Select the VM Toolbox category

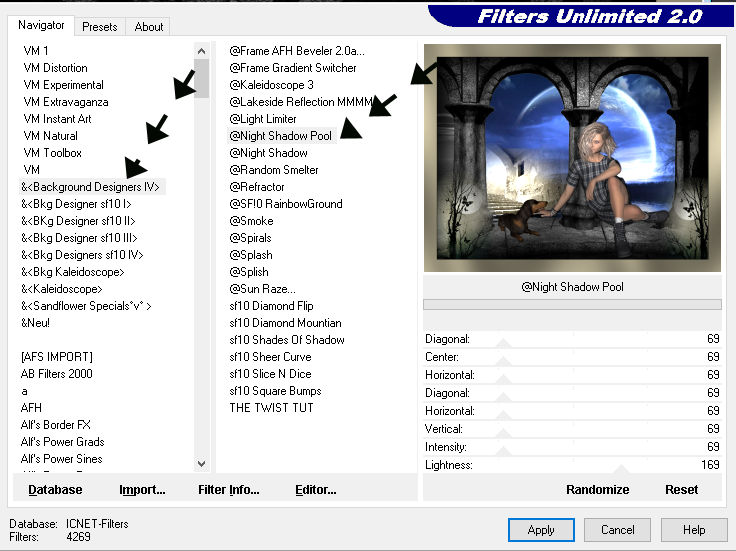point(52,153)
